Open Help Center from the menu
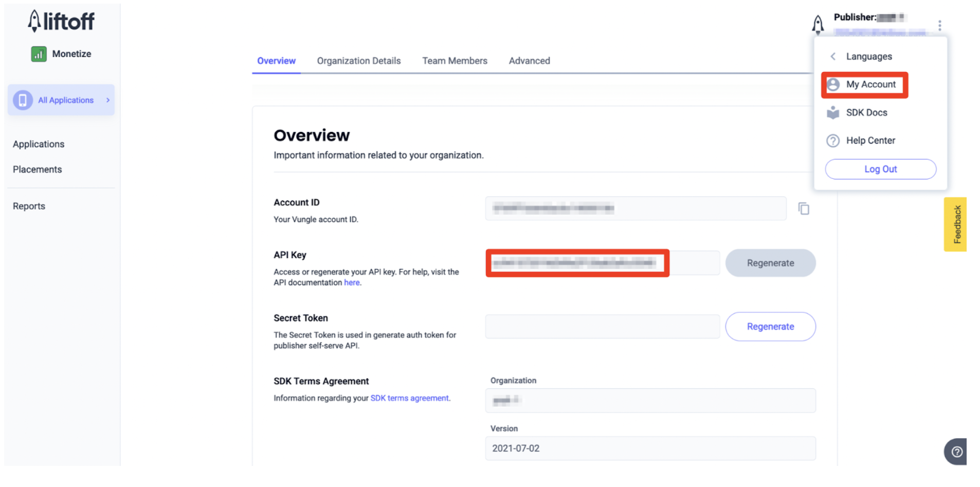 click(870, 140)
